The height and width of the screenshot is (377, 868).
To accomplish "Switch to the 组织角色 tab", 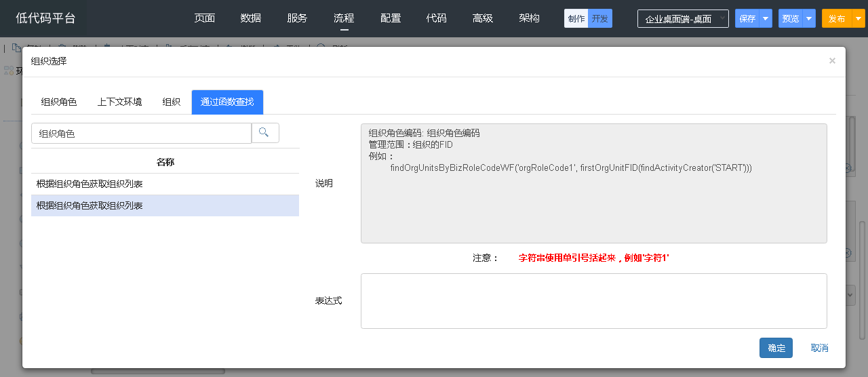I will tap(59, 102).
